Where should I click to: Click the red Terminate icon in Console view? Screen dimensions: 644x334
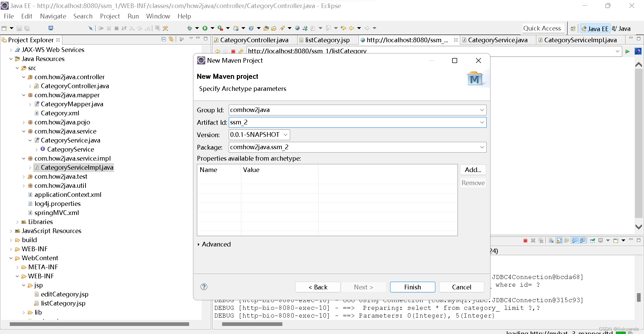click(526, 240)
